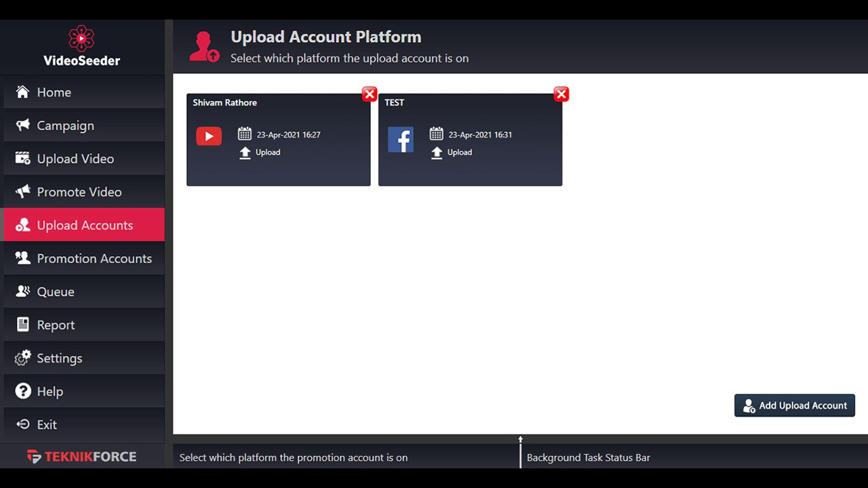Click calendar icon on Shivam Rathore card
The width and height of the screenshot is (868, 488).
(245, 134)
